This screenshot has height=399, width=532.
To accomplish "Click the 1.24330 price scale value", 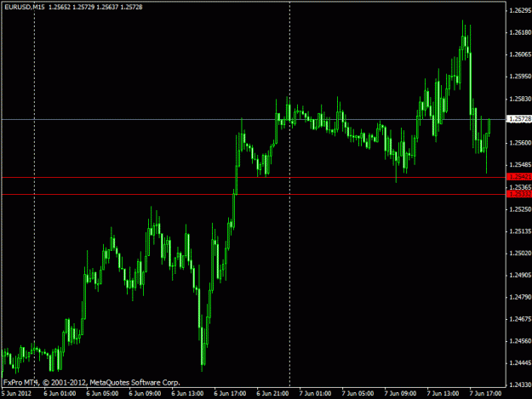I will (x=520, y=385).
